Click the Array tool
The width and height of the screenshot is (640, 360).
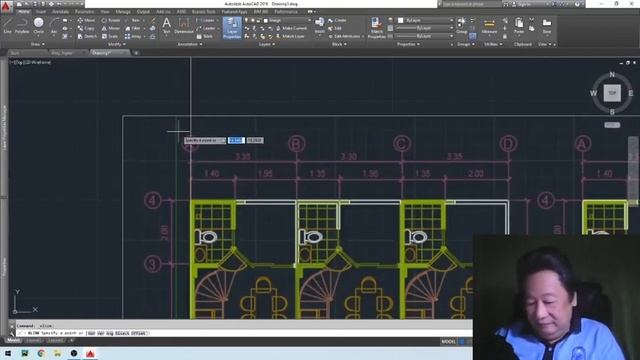133,36
